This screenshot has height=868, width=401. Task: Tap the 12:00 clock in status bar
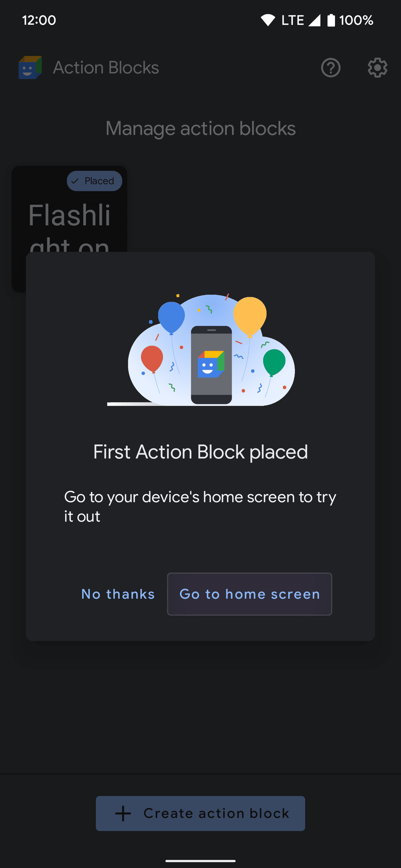pyautogui.click(x=39, y=20)
